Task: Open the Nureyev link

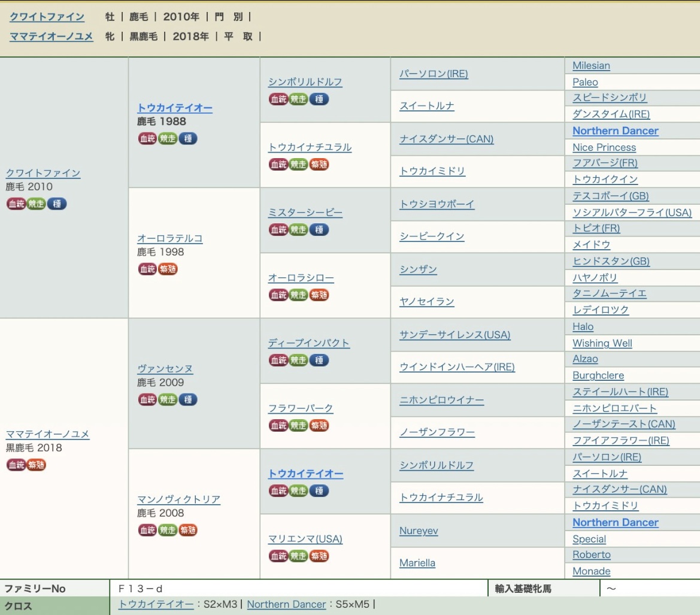Action: click(x=419, y=531)
